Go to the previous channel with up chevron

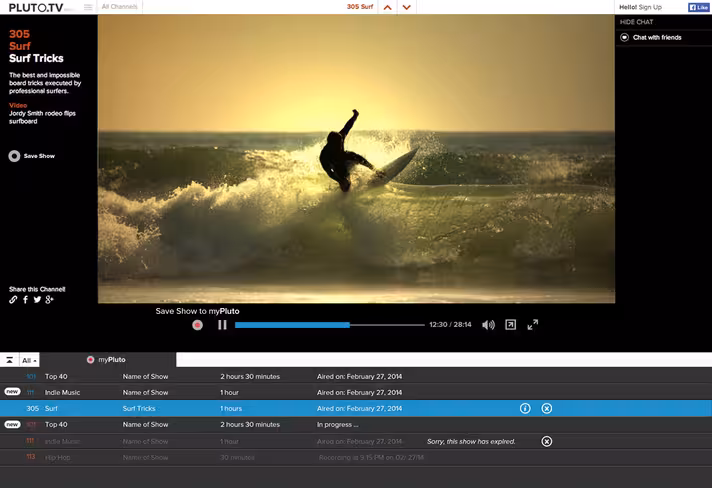coord(387,7)
